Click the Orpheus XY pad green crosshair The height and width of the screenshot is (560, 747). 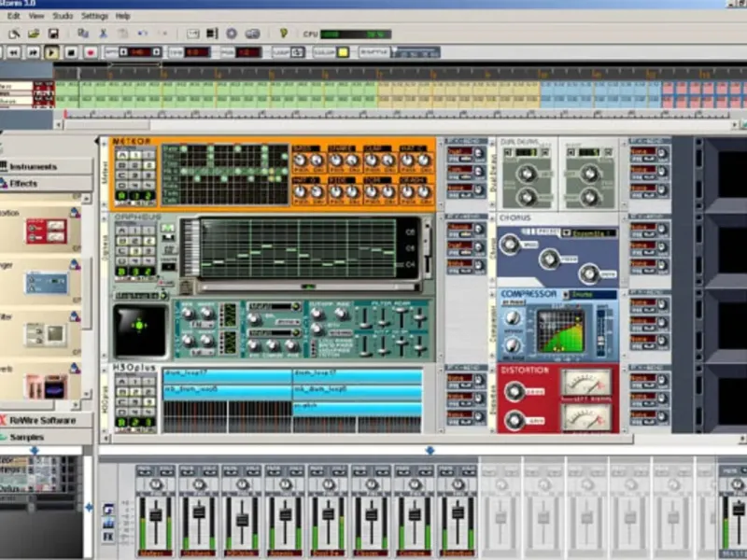pos(140,325)
